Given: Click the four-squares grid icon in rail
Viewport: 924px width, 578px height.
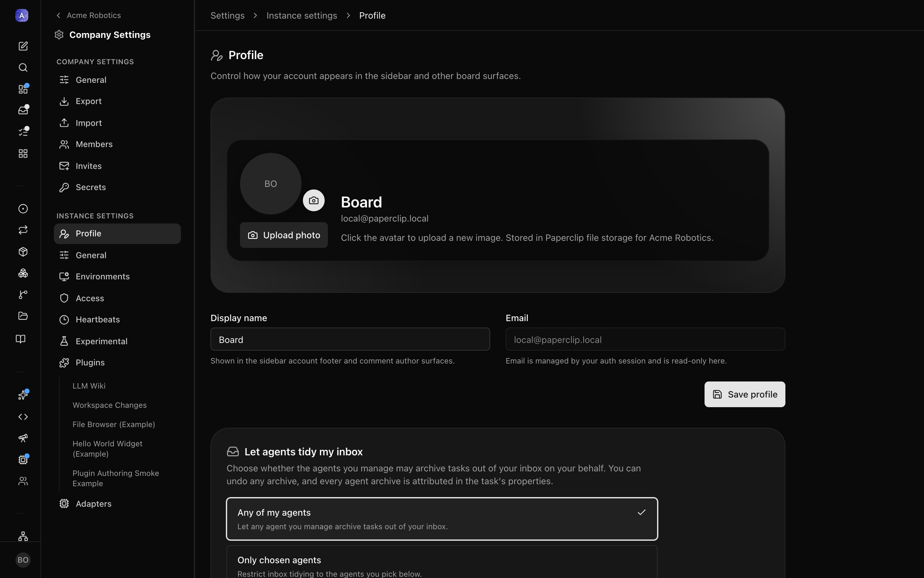Looking at the screenshot, I should 23,153.
